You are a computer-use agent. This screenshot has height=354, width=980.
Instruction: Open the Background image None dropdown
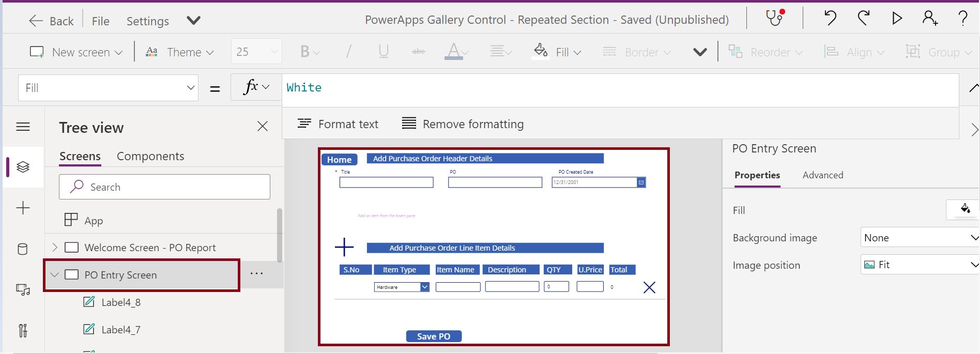coord(920,238)
